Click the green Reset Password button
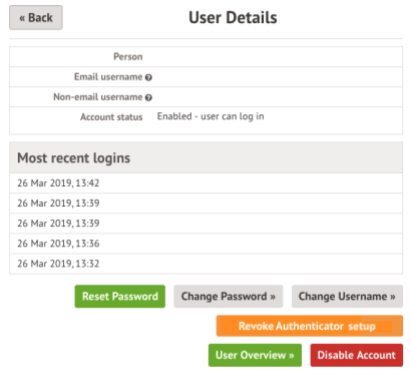The height and width of the screenshot is (371, 411). coord(120,296)
